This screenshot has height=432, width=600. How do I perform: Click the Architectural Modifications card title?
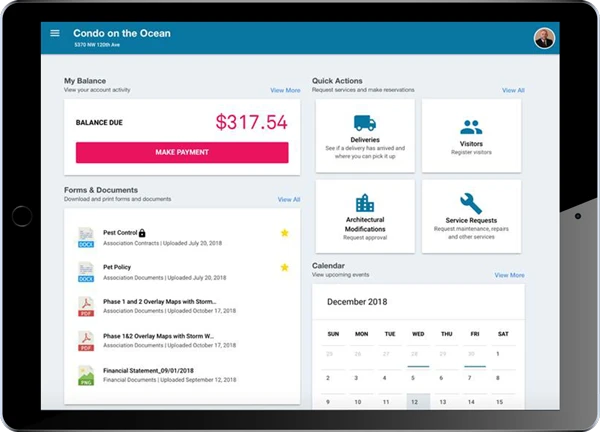(x=365, y=224)
